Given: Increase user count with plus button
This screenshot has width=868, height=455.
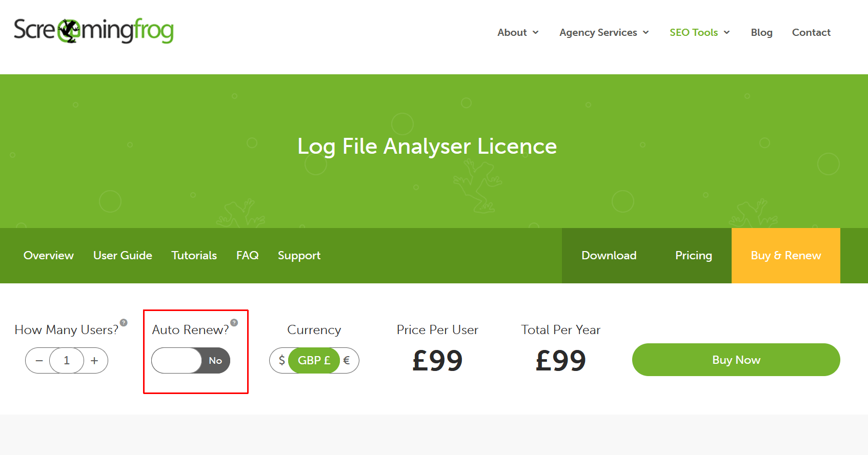Looking at the screenshot, I should pyautogui.click(x=94, y=361).
